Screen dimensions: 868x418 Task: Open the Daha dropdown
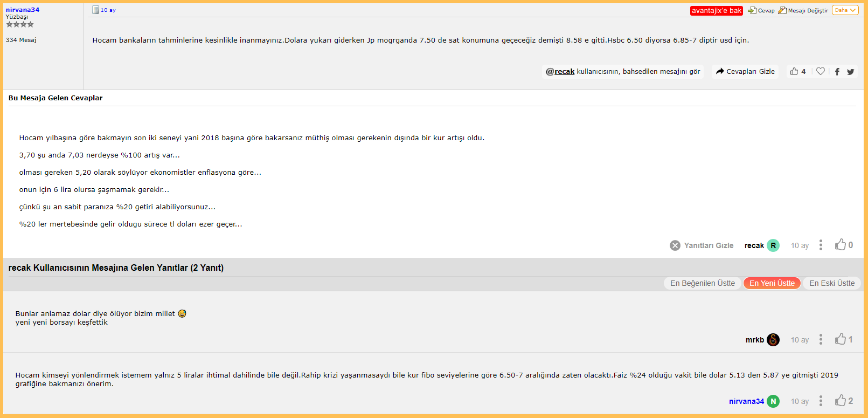pos(845,10)
